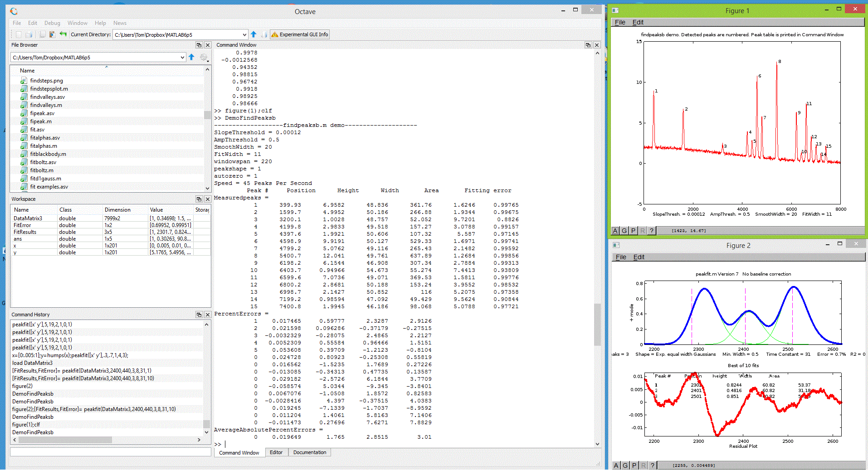Open the File Browser path dropdown
The height and width of the screenshot is (470, 868).
coord(182,58)
